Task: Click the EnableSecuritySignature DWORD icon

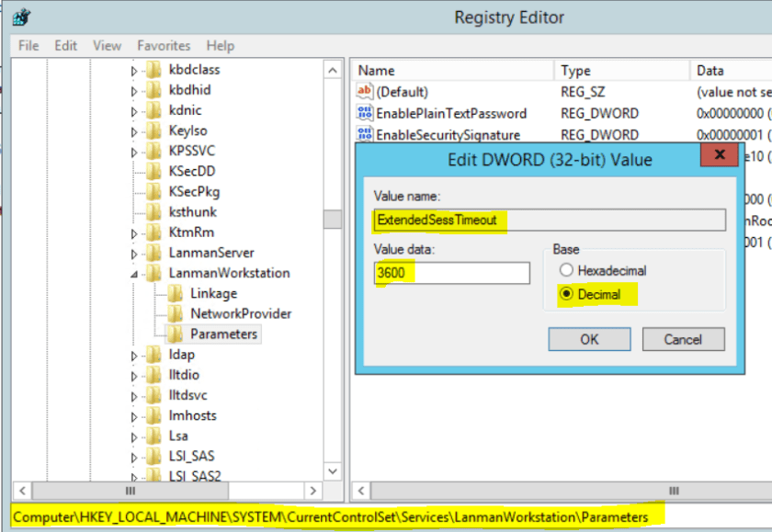Action: [365, 134]
